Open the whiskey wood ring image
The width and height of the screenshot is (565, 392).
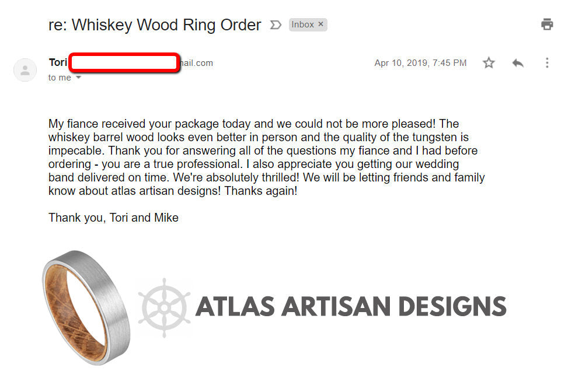coord(86,307)
